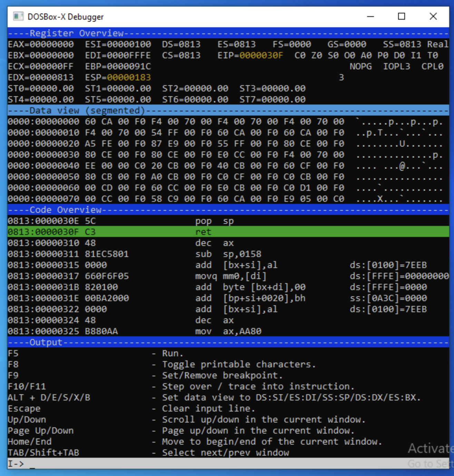Click the ds:[FFFE]=00000000 memory reference
The height and width of the screenshot is (476, 454).
[x=399, y=276]
